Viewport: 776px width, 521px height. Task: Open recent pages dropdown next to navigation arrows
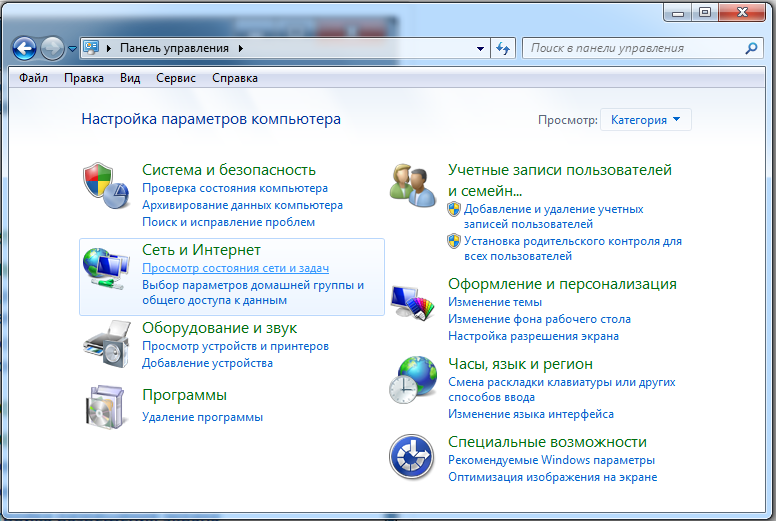click(72, 48)
